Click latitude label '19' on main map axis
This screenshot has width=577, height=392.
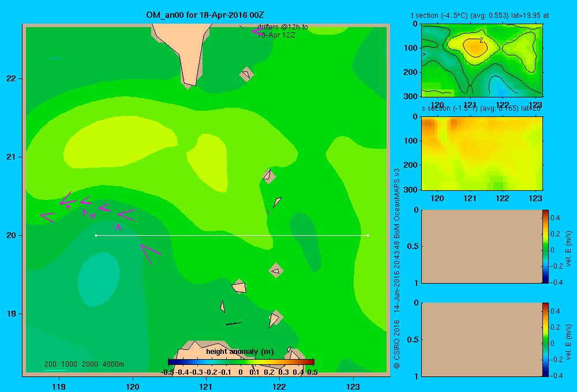[12, 314]
